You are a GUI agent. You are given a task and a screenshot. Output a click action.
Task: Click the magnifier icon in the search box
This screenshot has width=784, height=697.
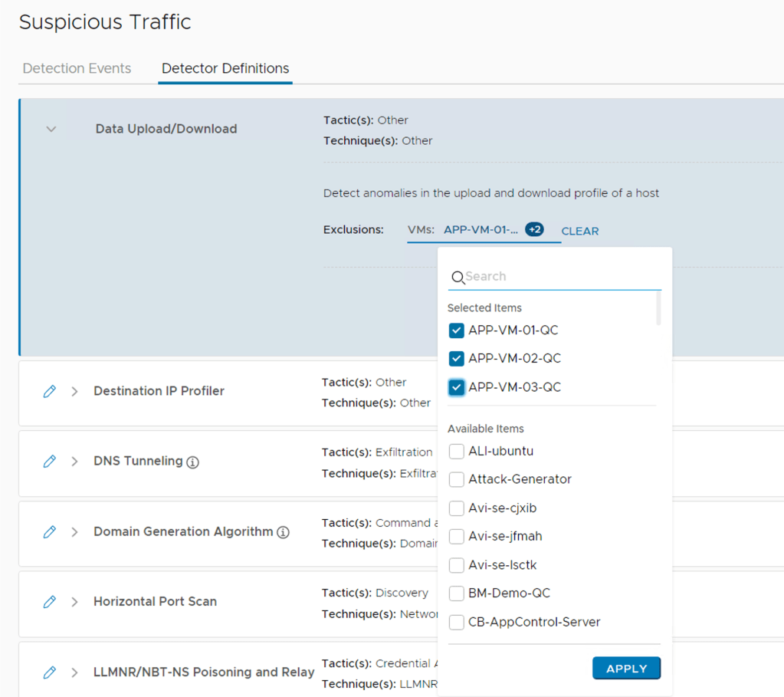(458, 278)
